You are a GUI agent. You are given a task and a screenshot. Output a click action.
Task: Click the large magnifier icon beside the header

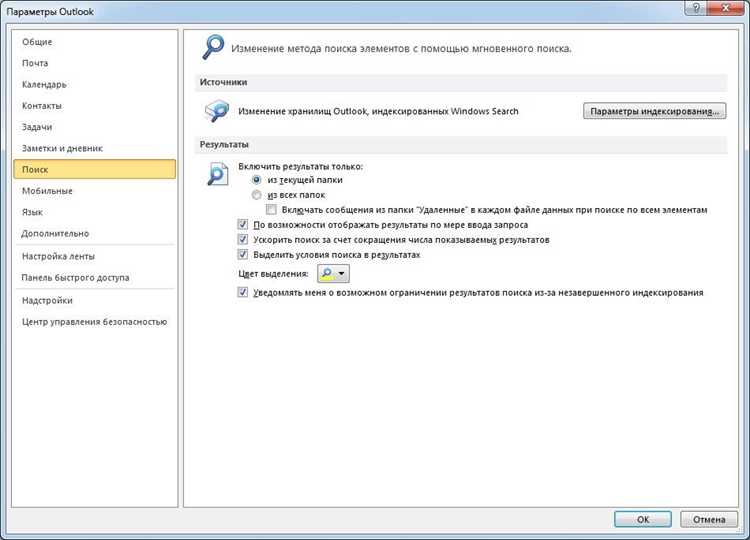(213, 47)
